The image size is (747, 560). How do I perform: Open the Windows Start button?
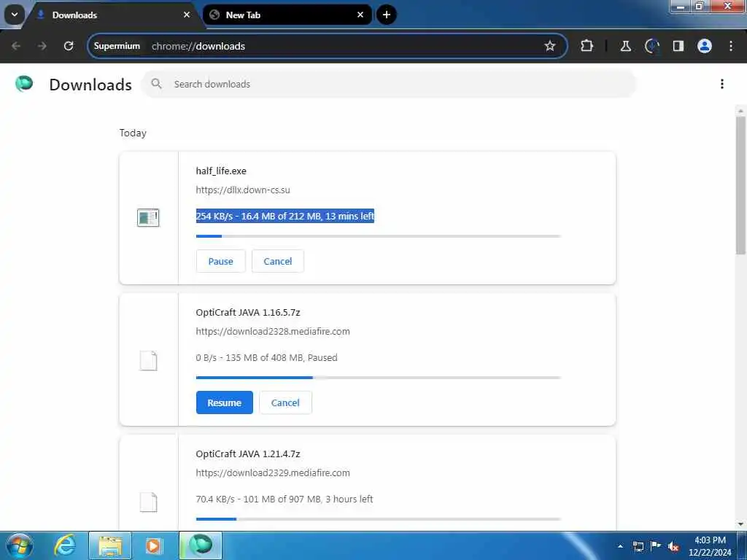click(20, 545)
